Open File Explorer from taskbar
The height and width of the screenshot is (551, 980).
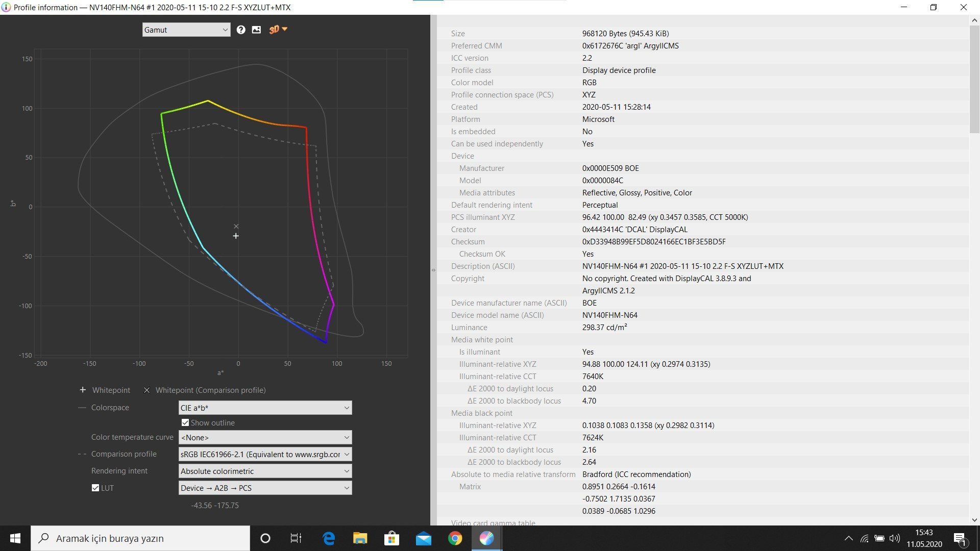360,538
